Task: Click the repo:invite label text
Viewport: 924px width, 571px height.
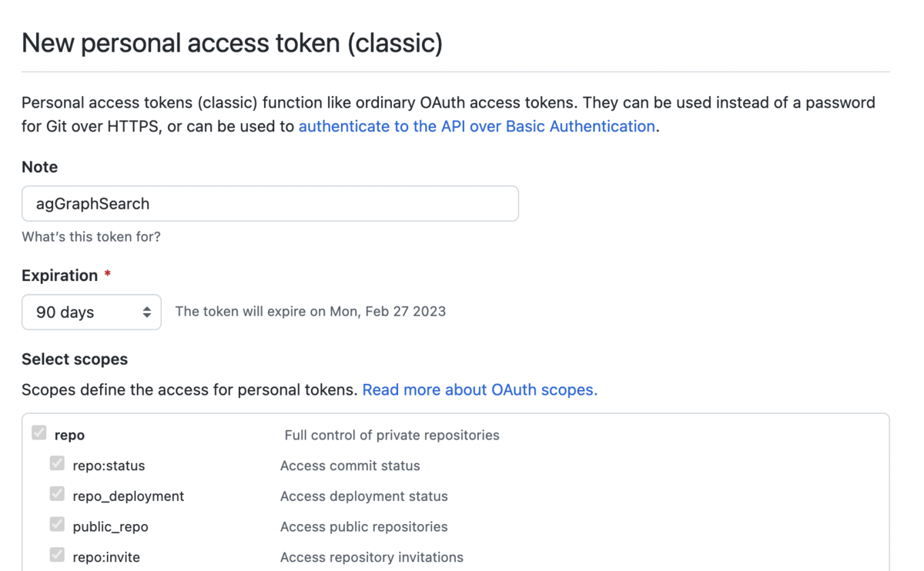Action: 106,557
